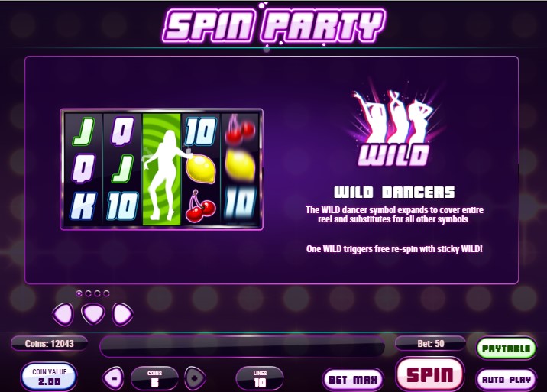Go to previous paytable page arrow
Viewport: 547px width, 392px height.
[x=63, y=314]
